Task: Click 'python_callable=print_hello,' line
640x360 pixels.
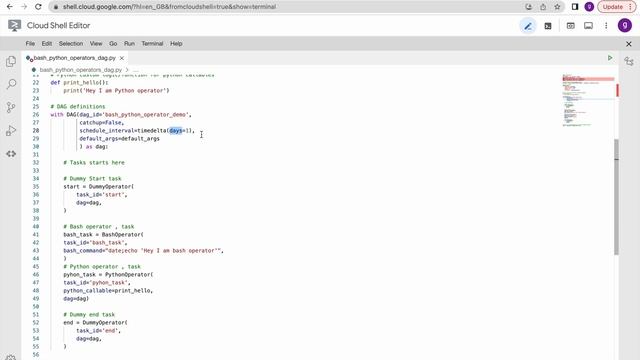Action: click(x=108, y=291)
